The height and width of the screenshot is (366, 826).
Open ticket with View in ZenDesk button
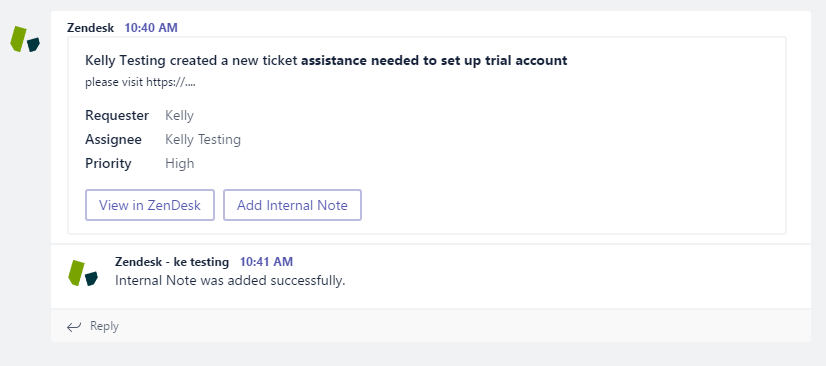(x=150, y=205)
